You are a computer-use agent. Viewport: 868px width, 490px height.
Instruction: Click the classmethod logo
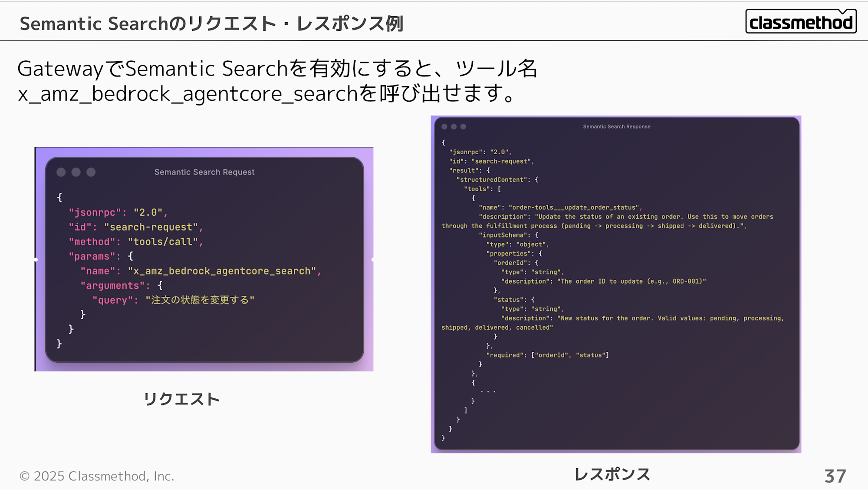[801, 22]
